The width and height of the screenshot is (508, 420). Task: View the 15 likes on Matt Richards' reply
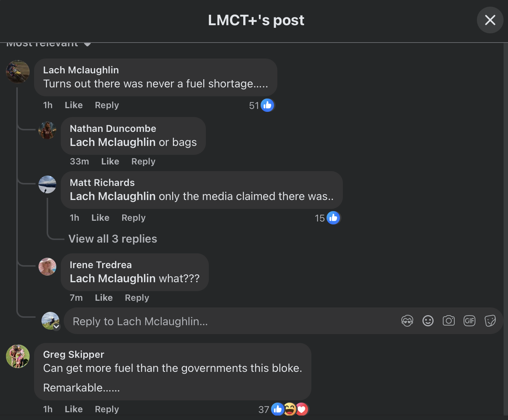pos(327,218)
